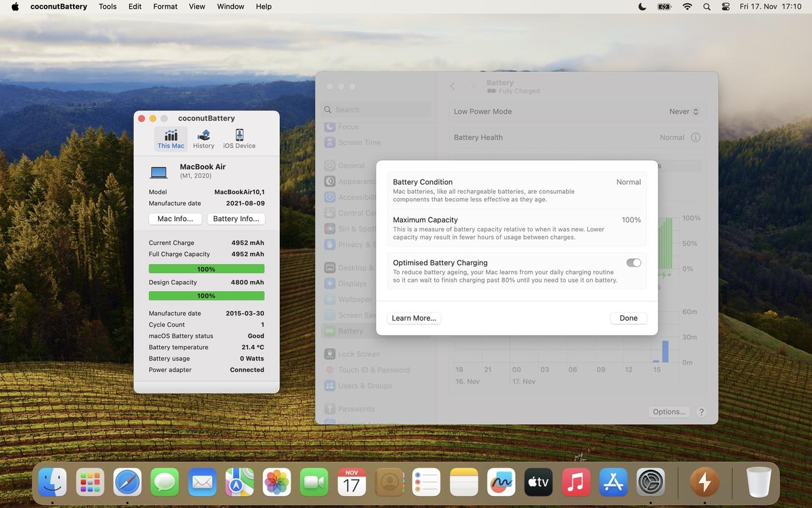Click Done in battery health dialog
Image resolution: width=812 pixels, height=508 pixels.
pos(628,318)
